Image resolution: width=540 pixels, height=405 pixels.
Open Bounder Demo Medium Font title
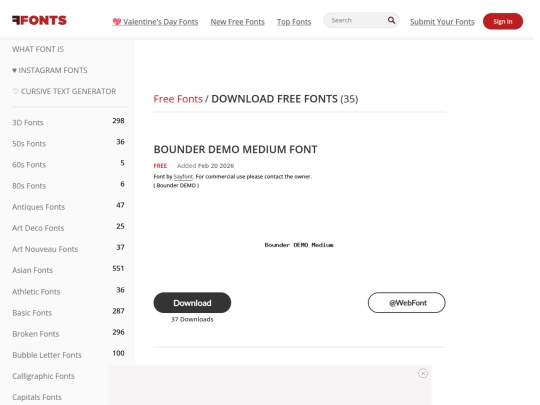[236, 149]
